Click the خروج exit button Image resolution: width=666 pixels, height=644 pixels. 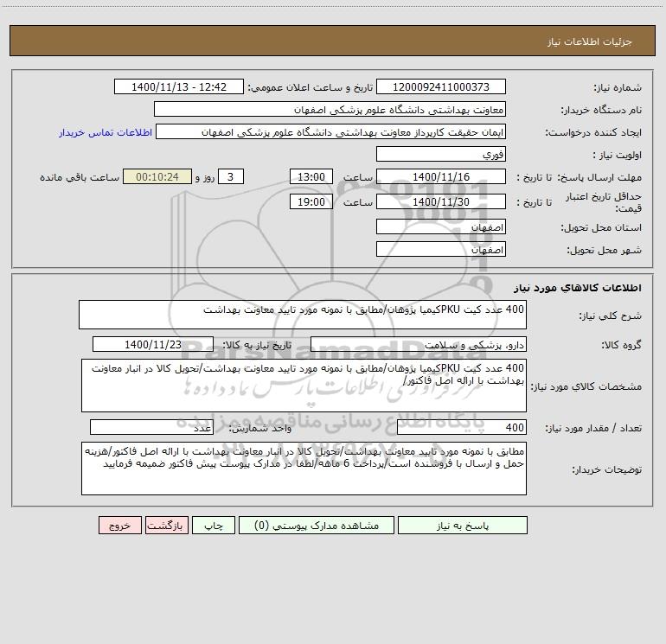click(119, 526)
